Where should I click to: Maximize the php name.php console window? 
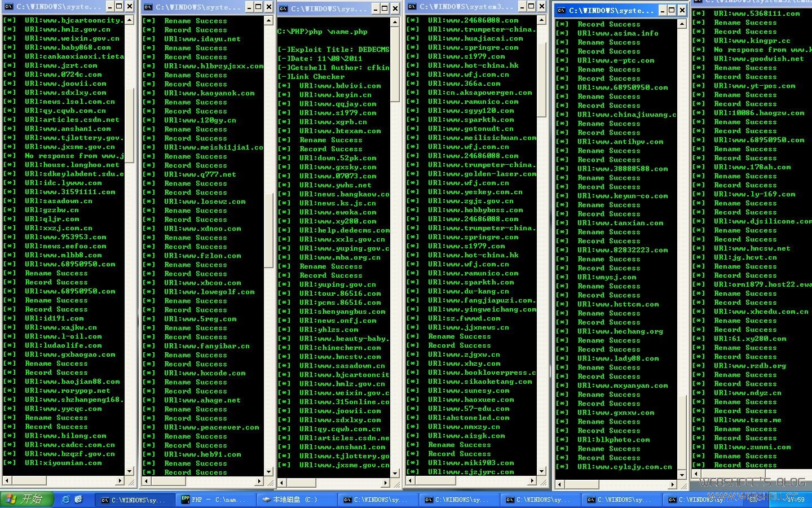coord(384,8)
